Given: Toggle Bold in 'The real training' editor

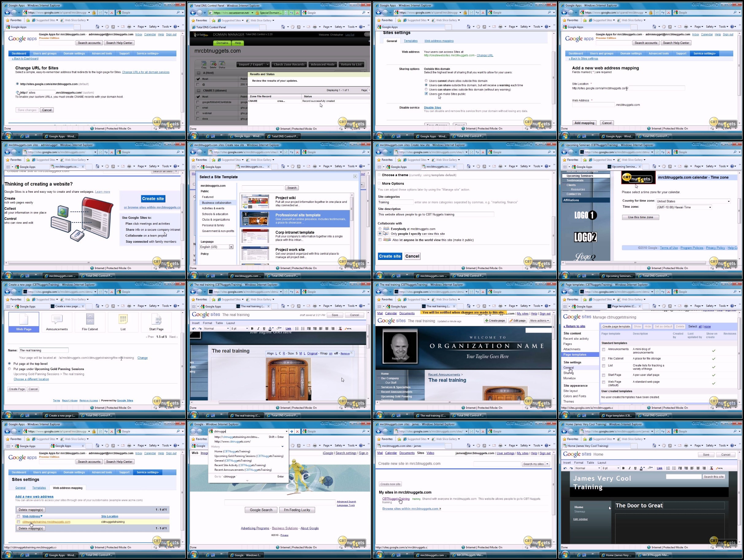Looking at the screenshot, I should (252, 329).
